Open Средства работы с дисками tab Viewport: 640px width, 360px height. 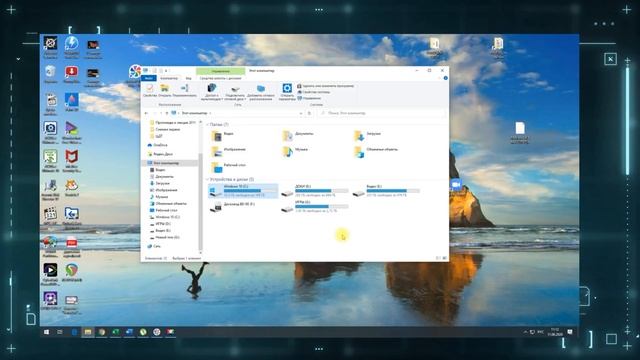tap(220, 78)
